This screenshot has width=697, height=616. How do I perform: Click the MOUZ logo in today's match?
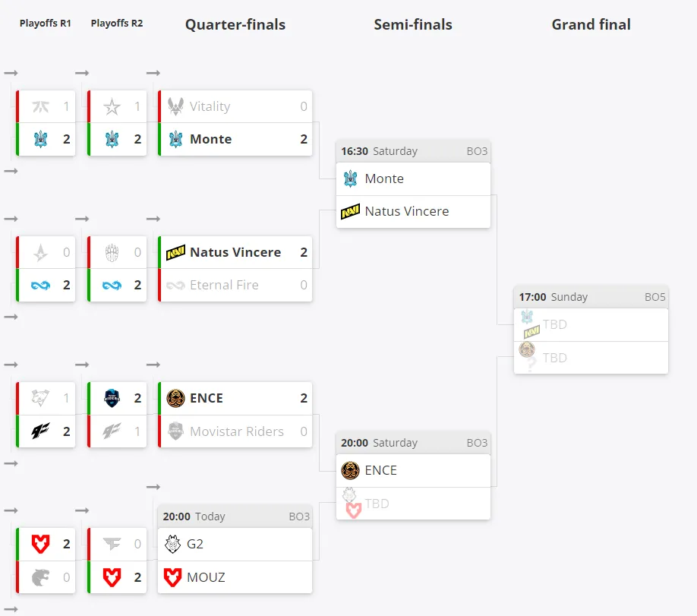point(172,577)
